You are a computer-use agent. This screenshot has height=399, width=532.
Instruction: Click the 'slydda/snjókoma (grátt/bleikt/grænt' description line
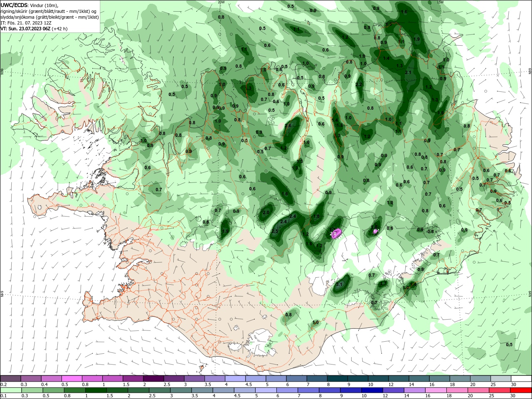click(x=49, y=17)
